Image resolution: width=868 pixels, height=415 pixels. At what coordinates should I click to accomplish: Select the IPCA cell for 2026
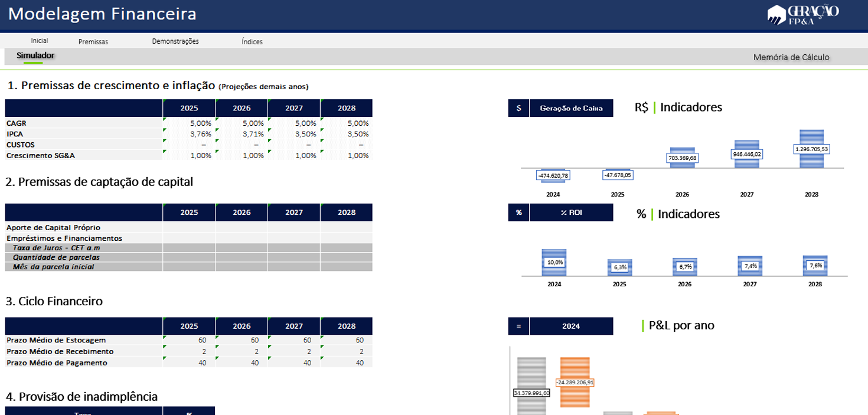click(242, 134)
